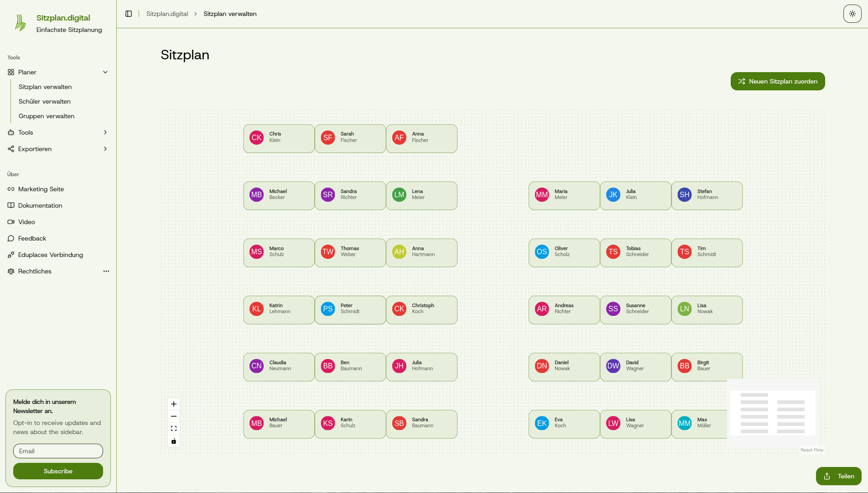Select Schüler verwalten in the sidebar
This screenshot has height=493, width=868.
[44, 101]
